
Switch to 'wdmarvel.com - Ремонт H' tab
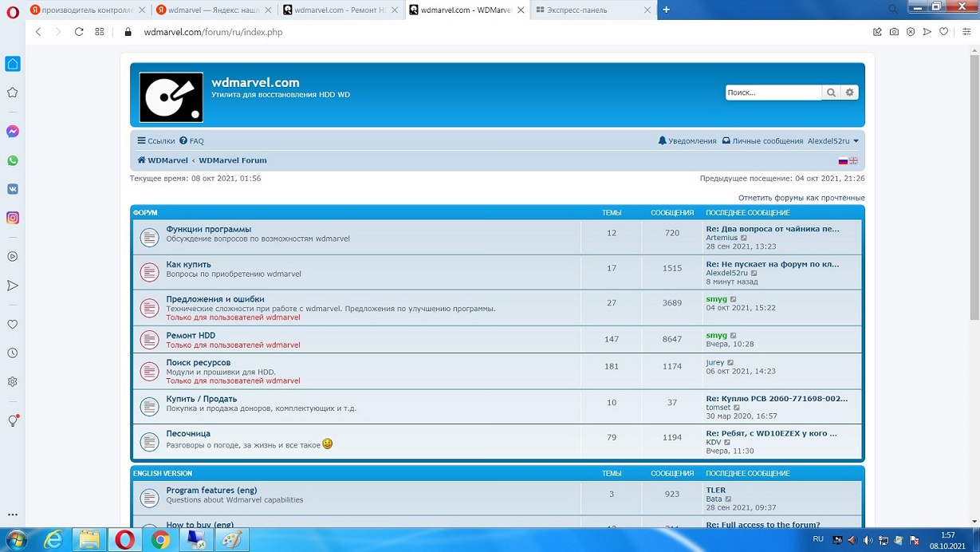click(340, 10)
